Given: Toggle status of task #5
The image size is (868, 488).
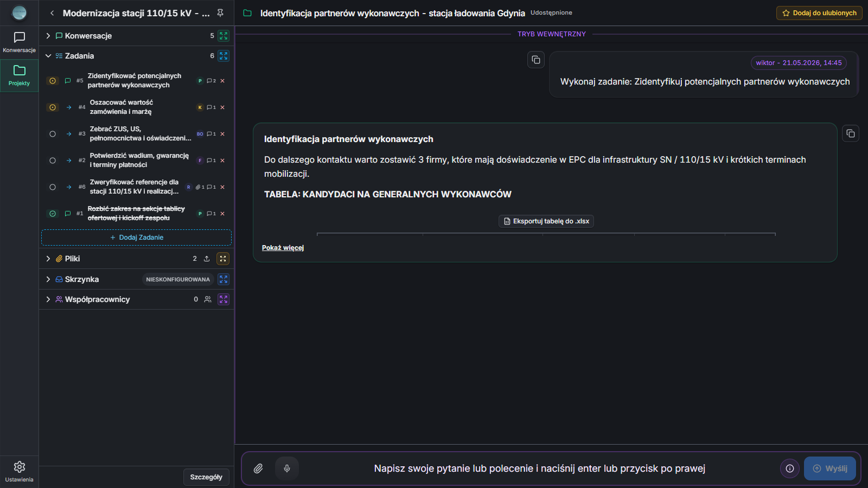Looking at the screenshot, I should [53, 81].
